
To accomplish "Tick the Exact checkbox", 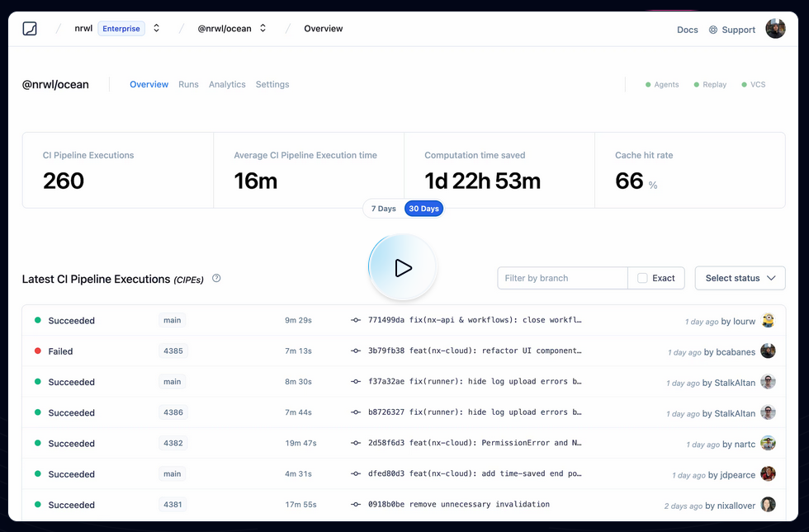I will pos(642,279).
